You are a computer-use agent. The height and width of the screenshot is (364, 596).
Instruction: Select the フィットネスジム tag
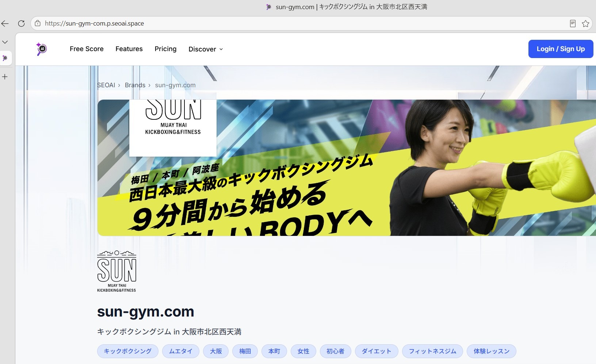(x=432, y=351)
